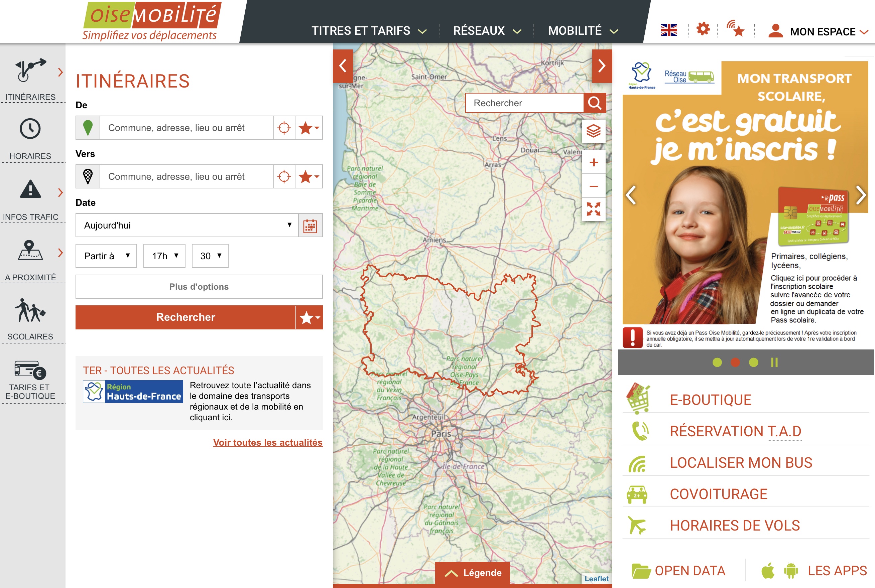
Task: Open the map layers selector
Action: click(x=593, y=131)
